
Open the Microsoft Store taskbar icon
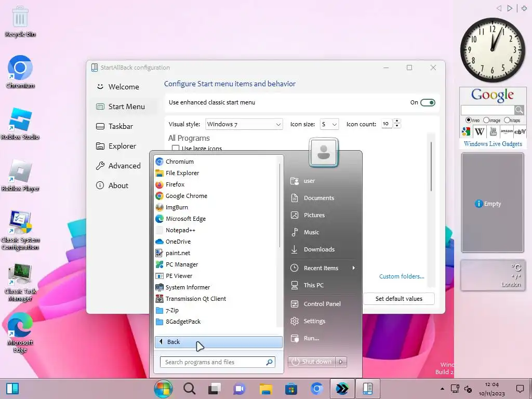point(291,389)
